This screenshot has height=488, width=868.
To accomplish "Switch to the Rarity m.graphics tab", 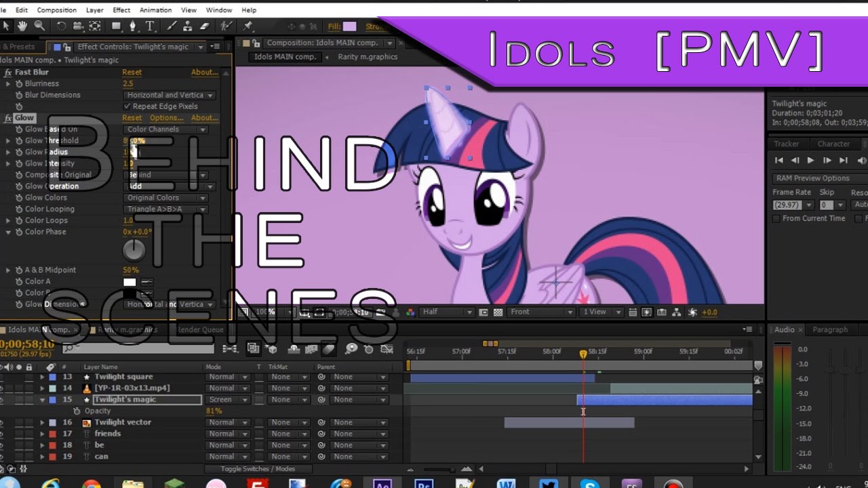I will 368,57.
